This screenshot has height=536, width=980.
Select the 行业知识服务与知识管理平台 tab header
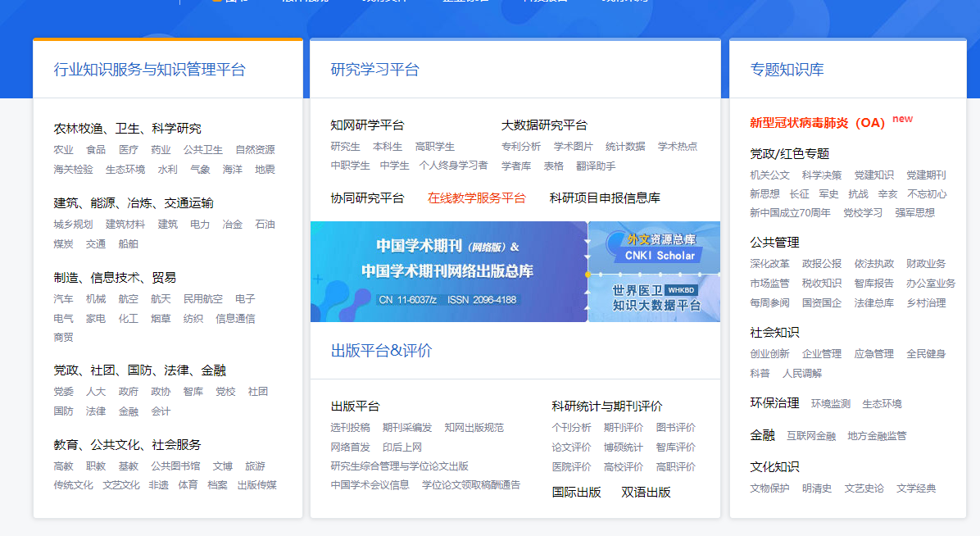[x=149, y=70]
